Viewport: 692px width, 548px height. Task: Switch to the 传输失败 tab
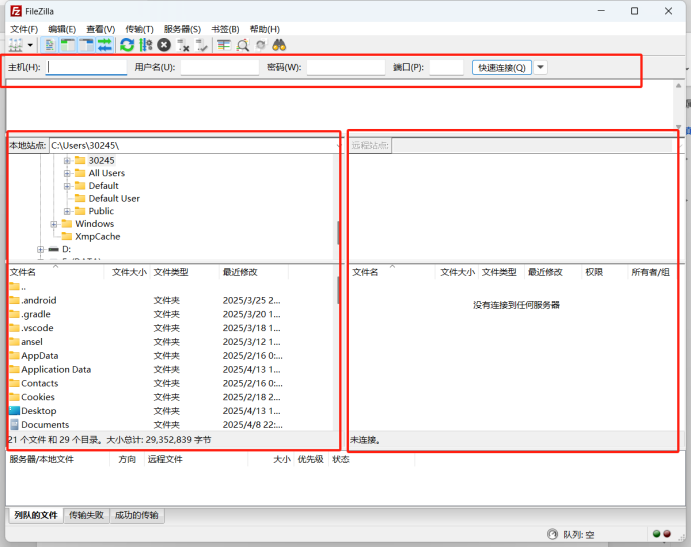[86, 515]
